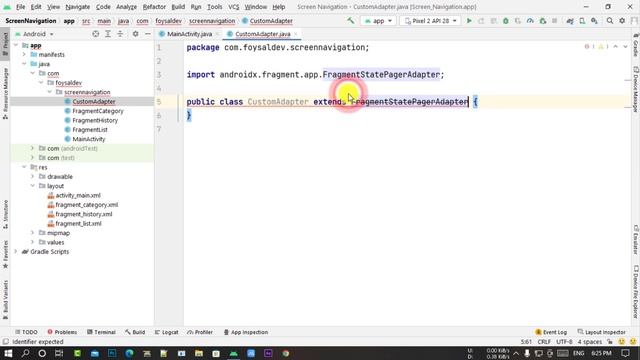The width and height of the screenshot is (640, 360).
Task: Open the Event Log
Action: (551, 332)
